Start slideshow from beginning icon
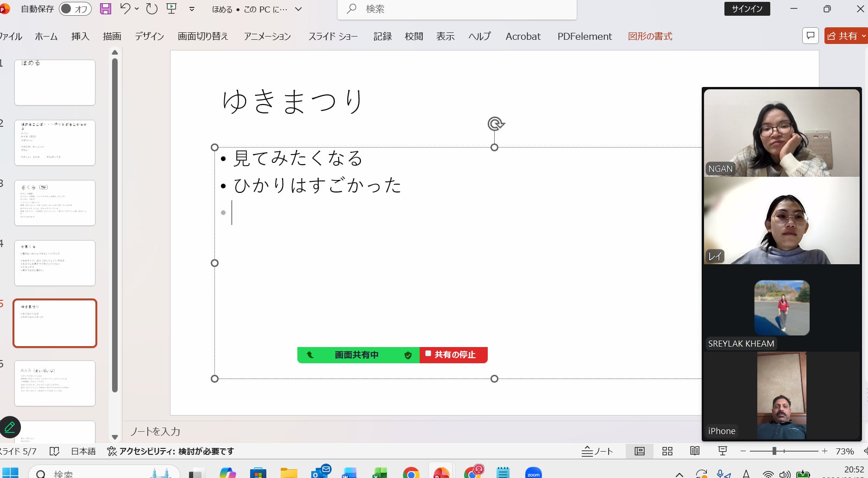The image size is (868, 478). pyautogui.click(x=172, y=9)
